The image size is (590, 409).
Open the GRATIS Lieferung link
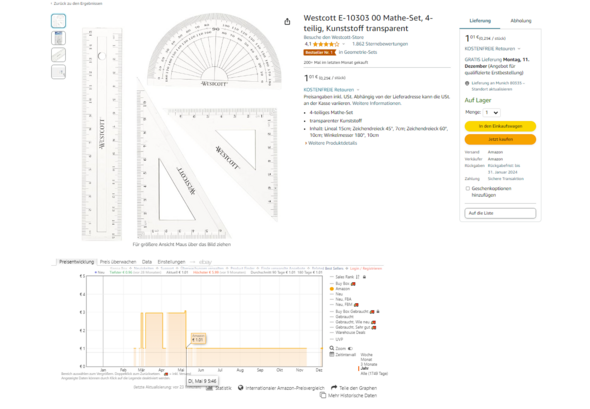pos(483,59)
